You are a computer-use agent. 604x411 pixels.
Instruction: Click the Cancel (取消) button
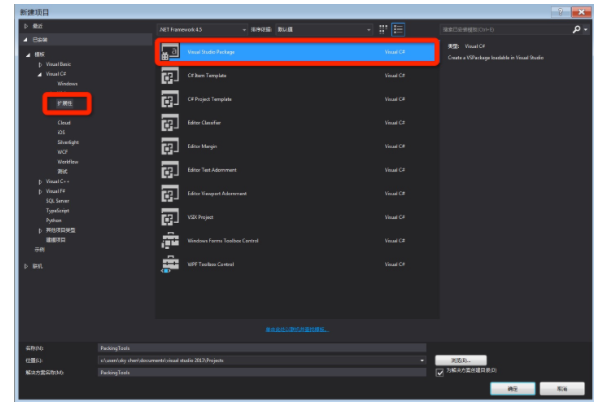562,389
